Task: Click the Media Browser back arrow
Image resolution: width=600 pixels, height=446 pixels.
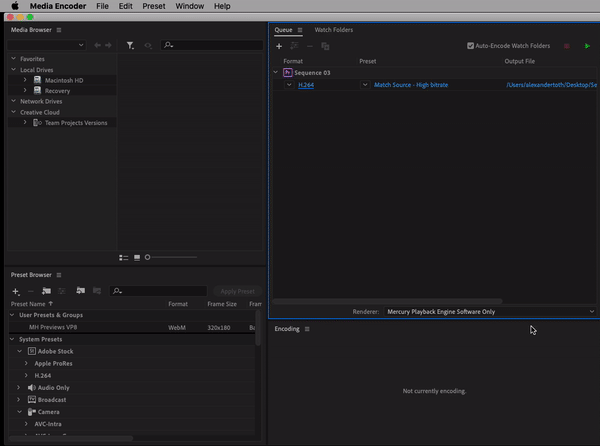Action: (x=98, y=45)
